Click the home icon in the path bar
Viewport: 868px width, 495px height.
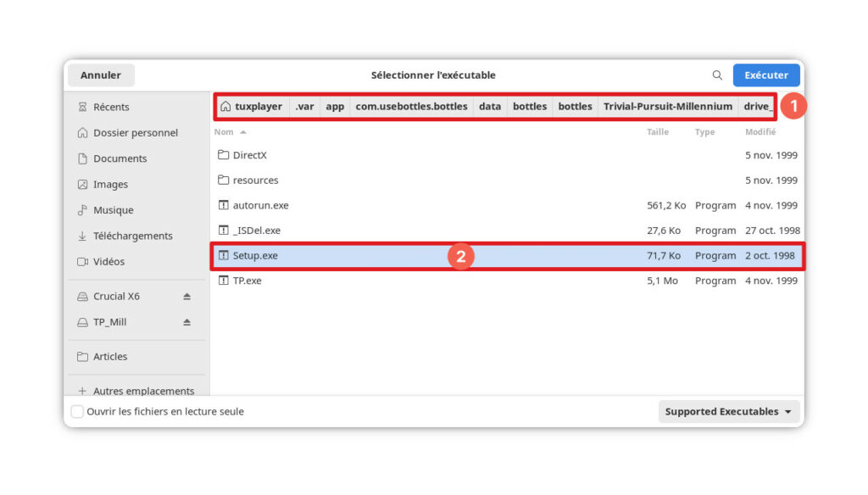(x=225, y=107)
